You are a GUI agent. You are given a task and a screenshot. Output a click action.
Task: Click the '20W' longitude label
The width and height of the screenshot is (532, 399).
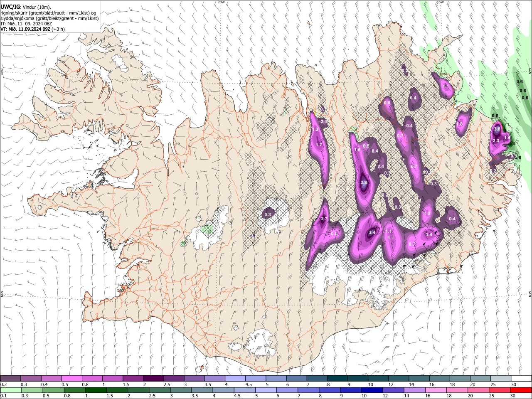pos(221,2)
